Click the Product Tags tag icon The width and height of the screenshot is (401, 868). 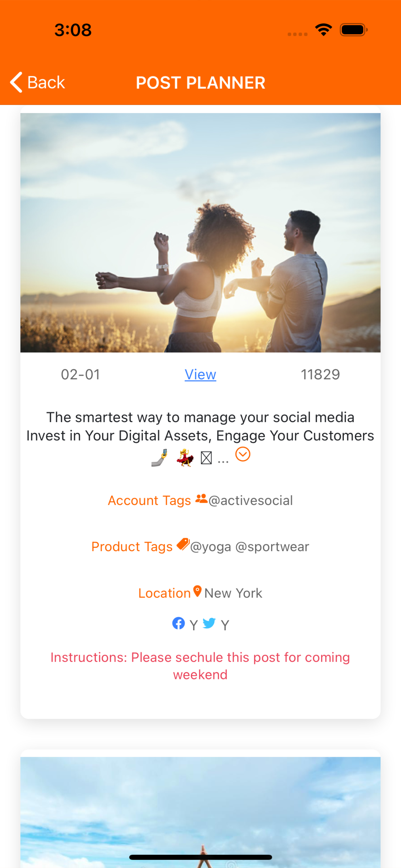183,544
